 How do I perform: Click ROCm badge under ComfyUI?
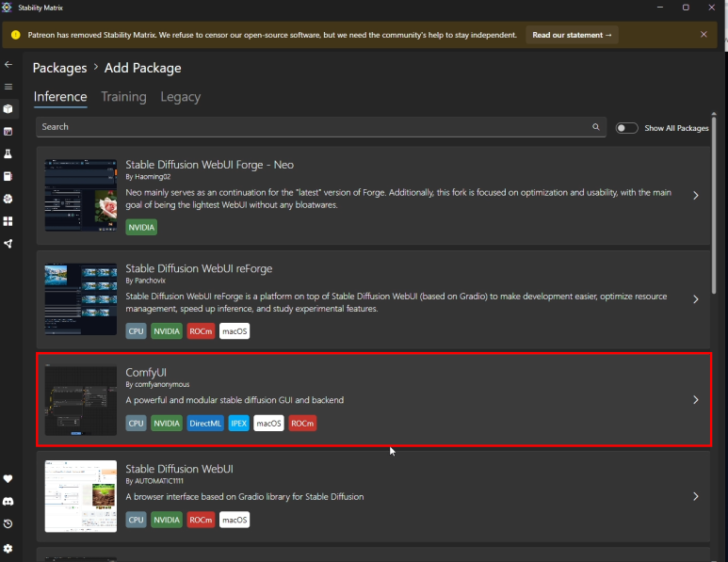tap(302, 424)
